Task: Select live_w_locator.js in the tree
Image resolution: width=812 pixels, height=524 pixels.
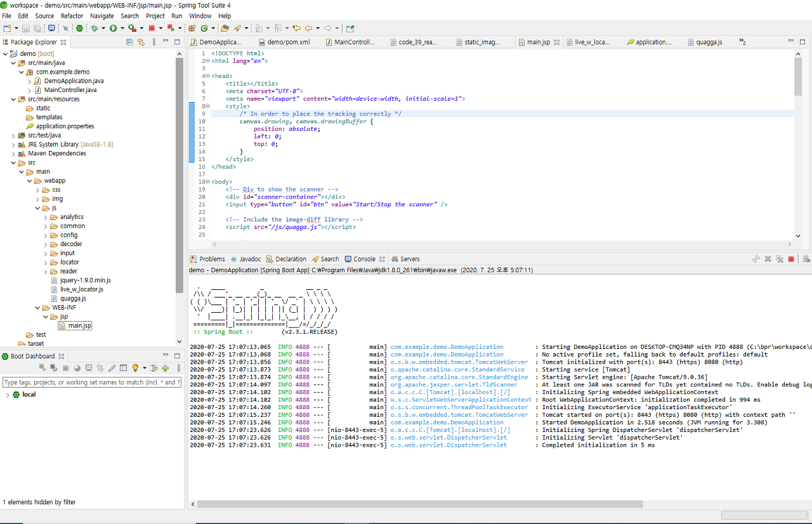Action: [81, 289]
